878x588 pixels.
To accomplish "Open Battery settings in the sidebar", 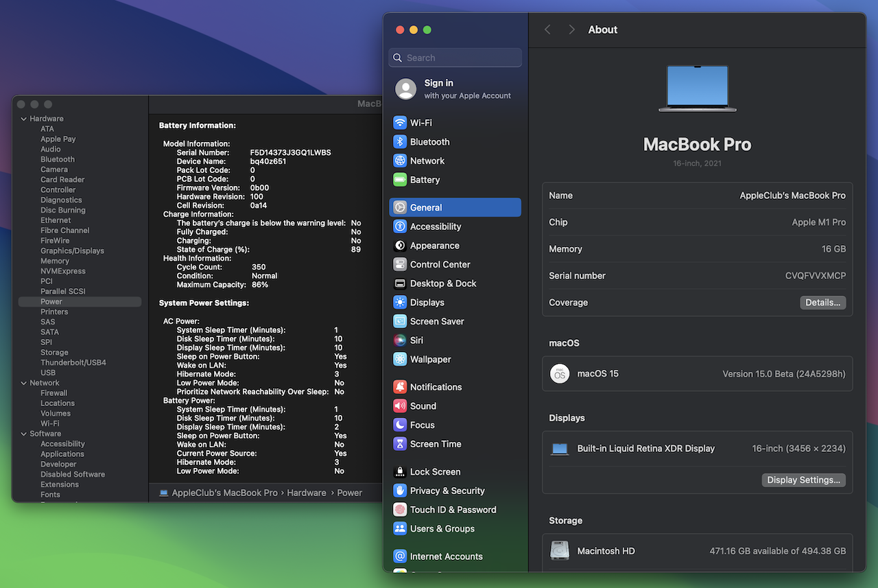I will [x=455, y=180].
